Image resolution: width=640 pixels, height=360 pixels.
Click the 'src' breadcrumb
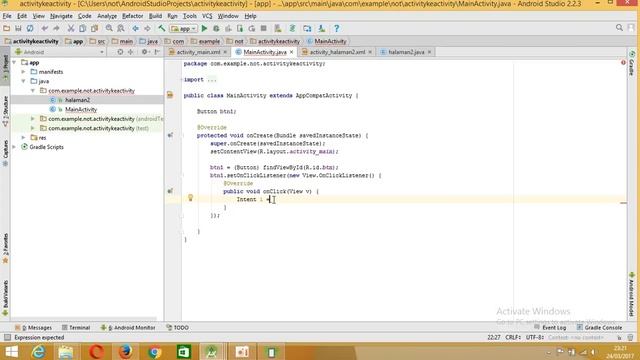[x=98, y=41]
